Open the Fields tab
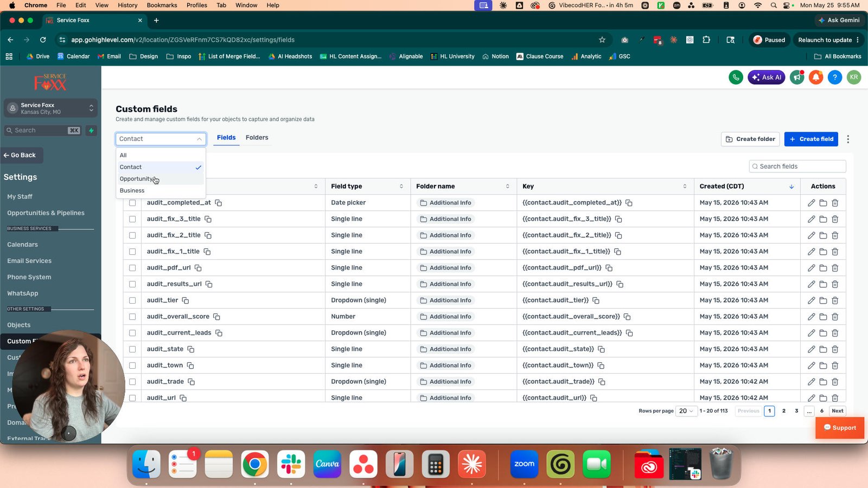This screenshot has width=868, height=488. 226,138
